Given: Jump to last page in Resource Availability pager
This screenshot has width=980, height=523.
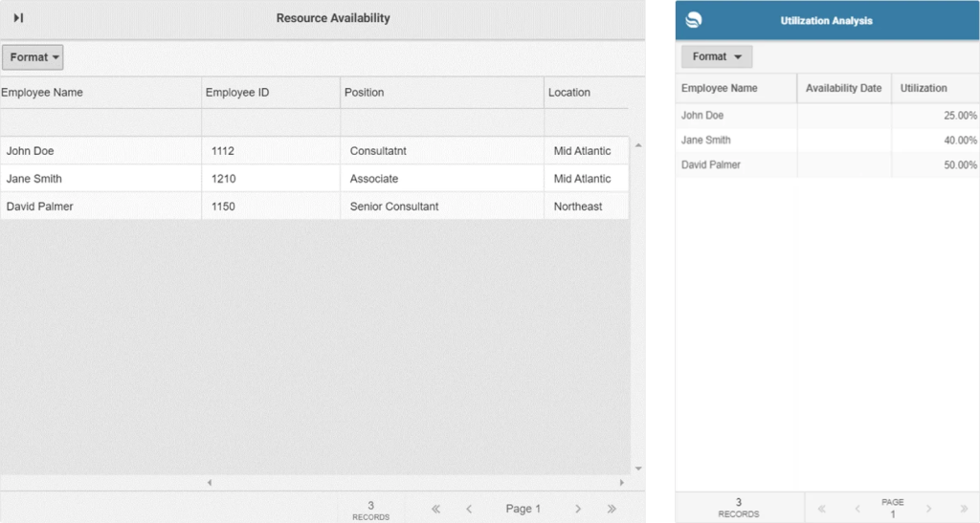Looking at the screenshot, I should tap(612, 509).
